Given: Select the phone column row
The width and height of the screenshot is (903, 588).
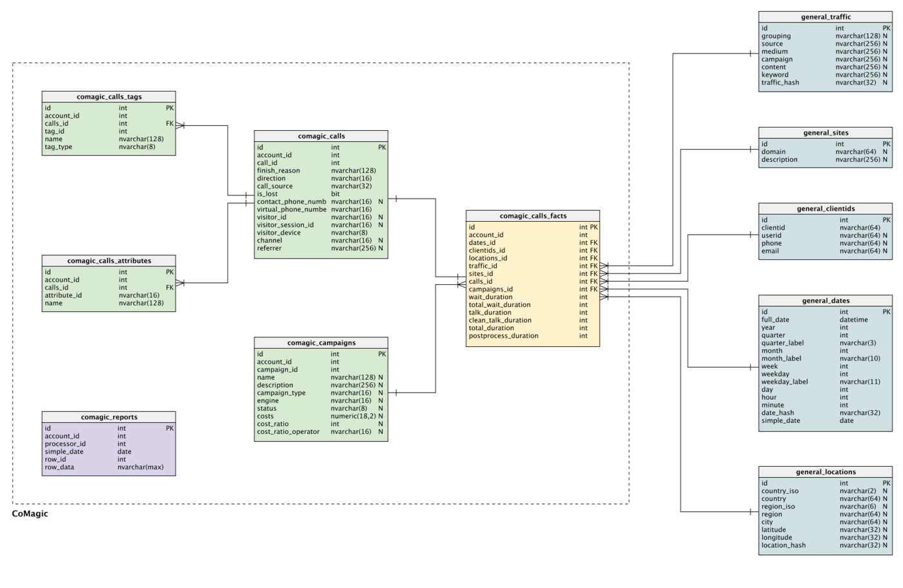Looking at the screenshot, I should pyautogui.click(x=826, y=244).
